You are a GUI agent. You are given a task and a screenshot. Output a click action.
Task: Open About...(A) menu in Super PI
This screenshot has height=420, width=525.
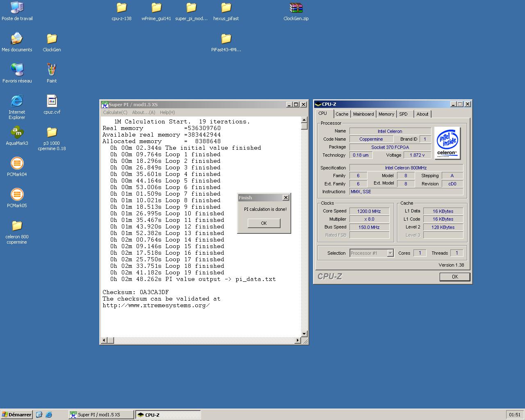(144, 112)
